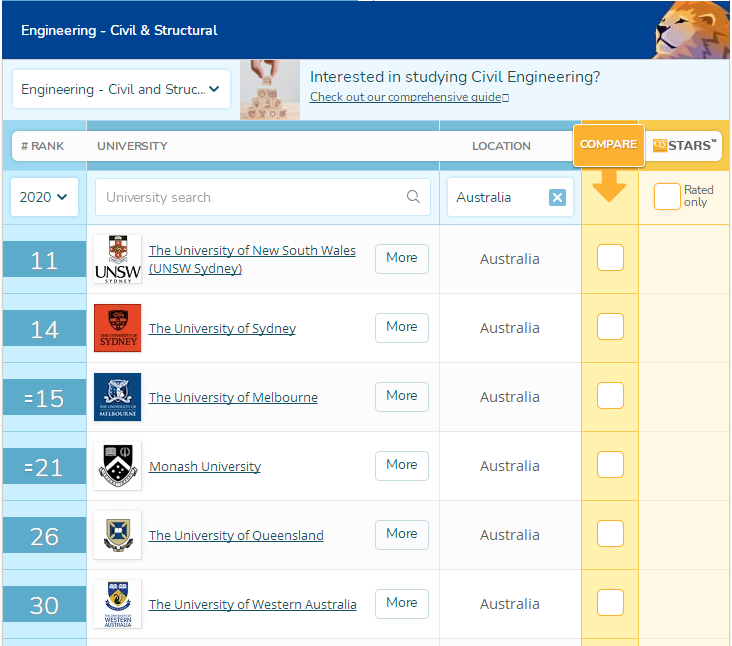Click the University of Melbourne crest logo
Viewport: 732px width, 646px height.
point(117,397)
